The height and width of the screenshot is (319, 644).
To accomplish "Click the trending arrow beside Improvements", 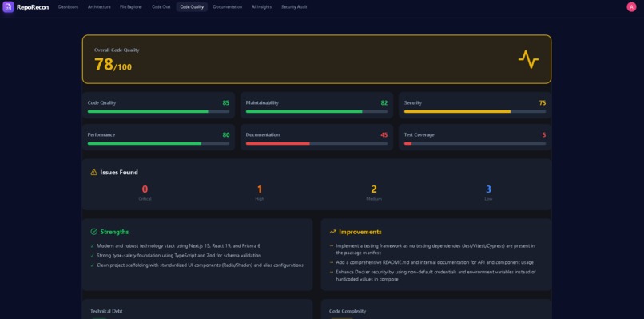I will tap(332, 232).
